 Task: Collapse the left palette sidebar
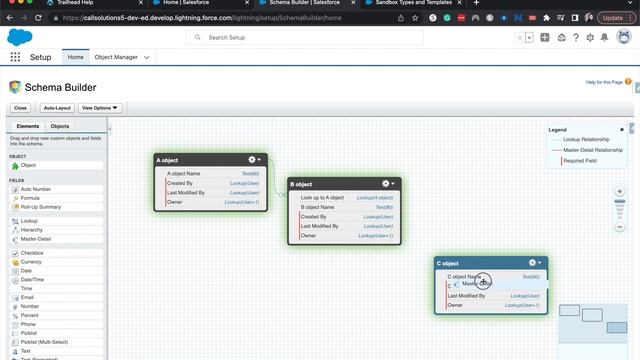(x=110, y=129)
